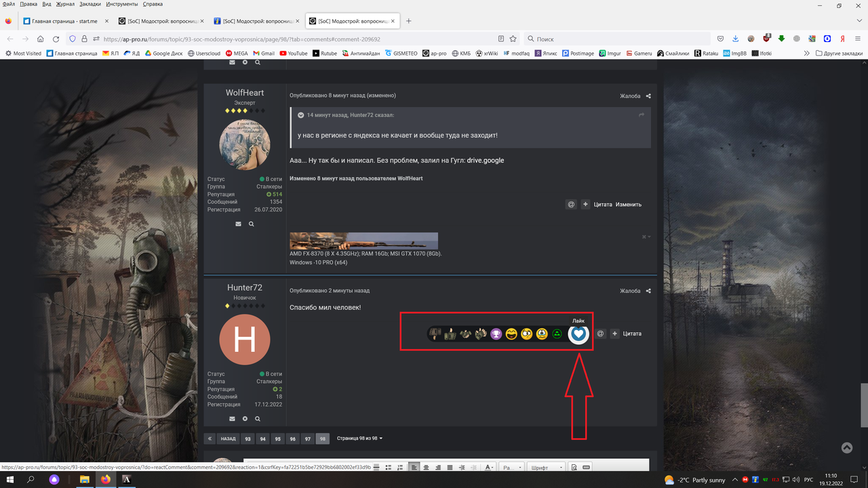
Task: Send a message to WolfHeart via the envelope icon
Action: pos(238,224)
